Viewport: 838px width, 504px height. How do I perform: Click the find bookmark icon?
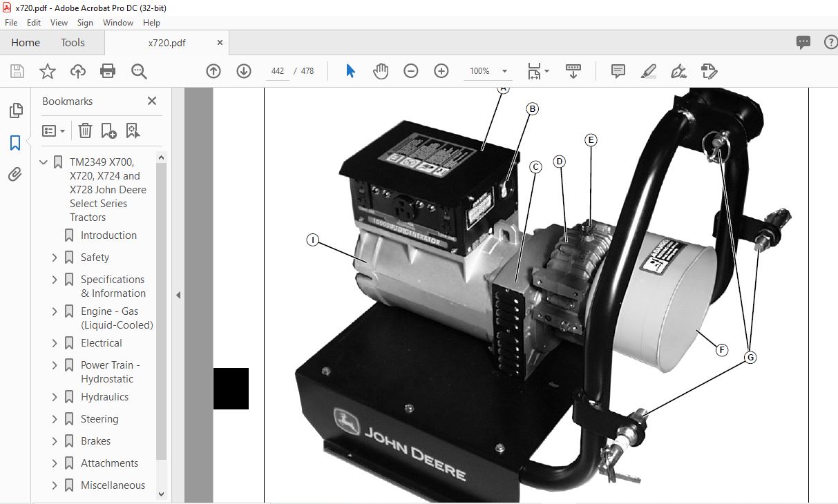[x=133, y=130]
